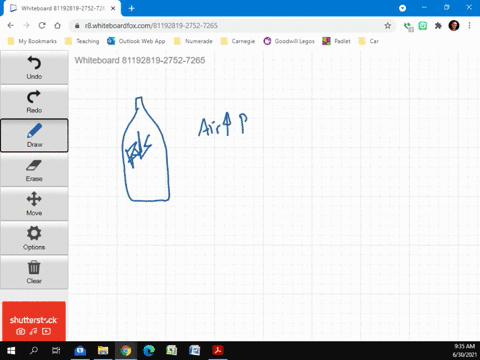
Task: Open whiteboard Options gear
Action: point(34,238)
